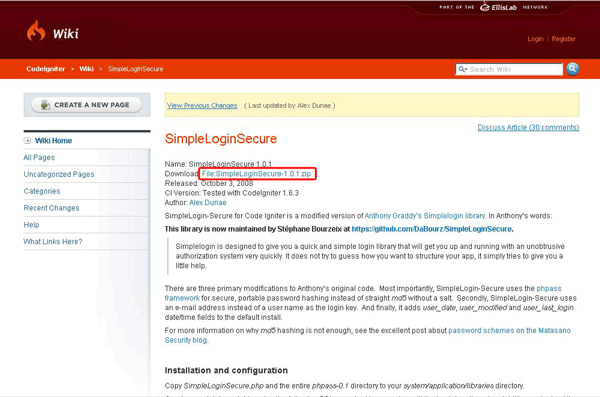600x397 pixels.
Task: Open Help in sidebar
Action: pos(31,225)
